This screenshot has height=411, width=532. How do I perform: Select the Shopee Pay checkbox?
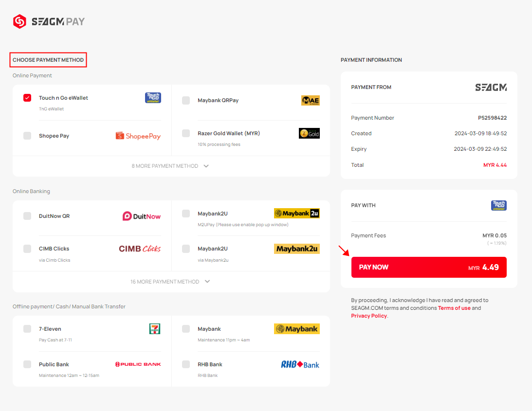point(27,136)
